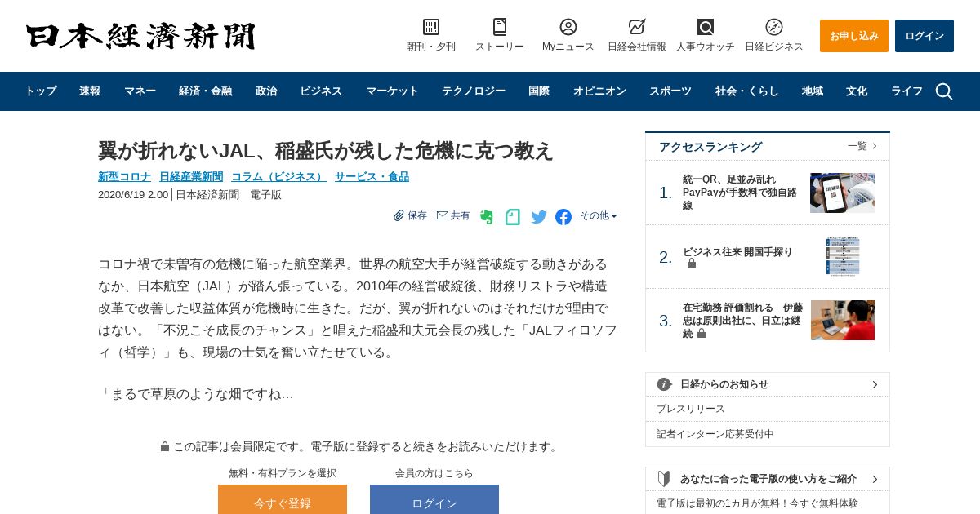The image size is (980, 514).
Task: Open the テクノロジー navigation tab
Action: pos(474,91)
